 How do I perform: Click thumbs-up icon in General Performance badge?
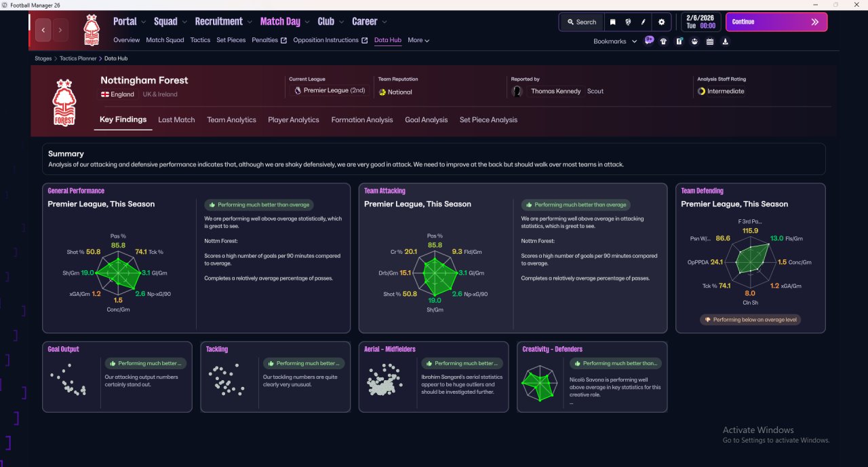click(x=212, y=204)
